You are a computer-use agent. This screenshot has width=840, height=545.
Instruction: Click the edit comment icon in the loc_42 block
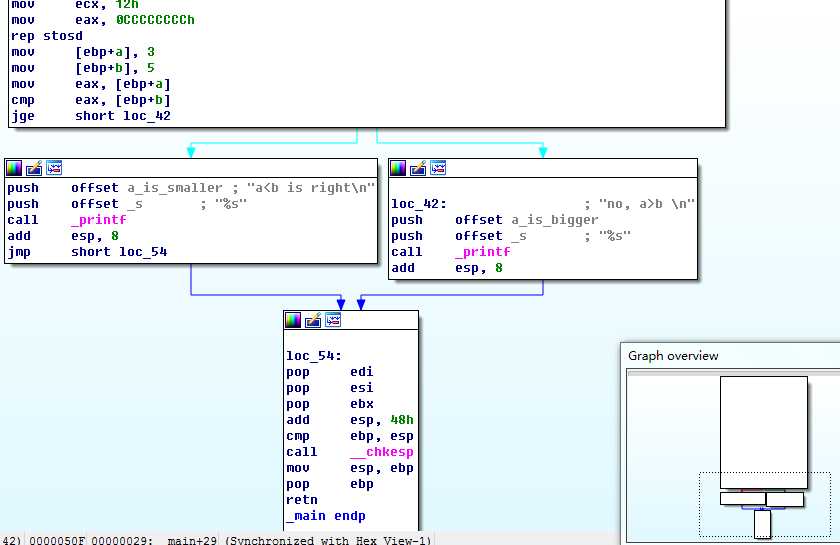(418, 168)
